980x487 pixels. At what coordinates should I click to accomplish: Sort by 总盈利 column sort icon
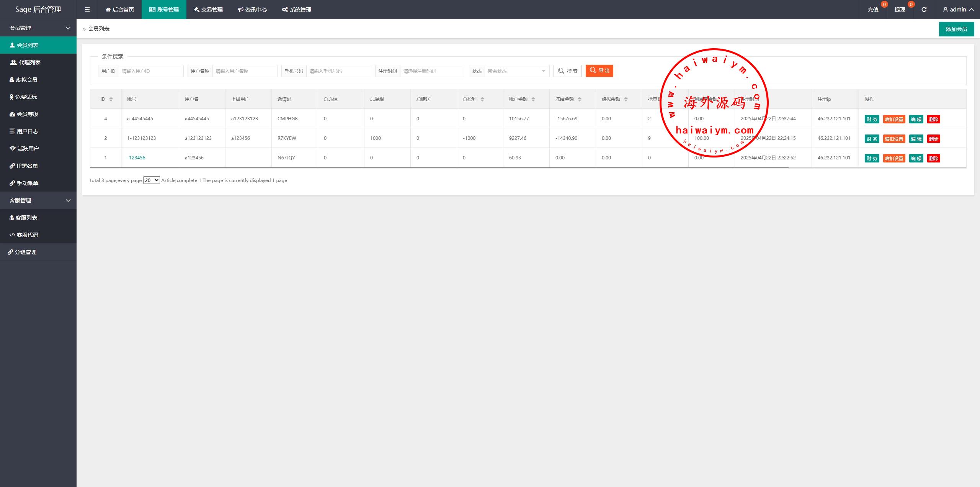[482, 99]
